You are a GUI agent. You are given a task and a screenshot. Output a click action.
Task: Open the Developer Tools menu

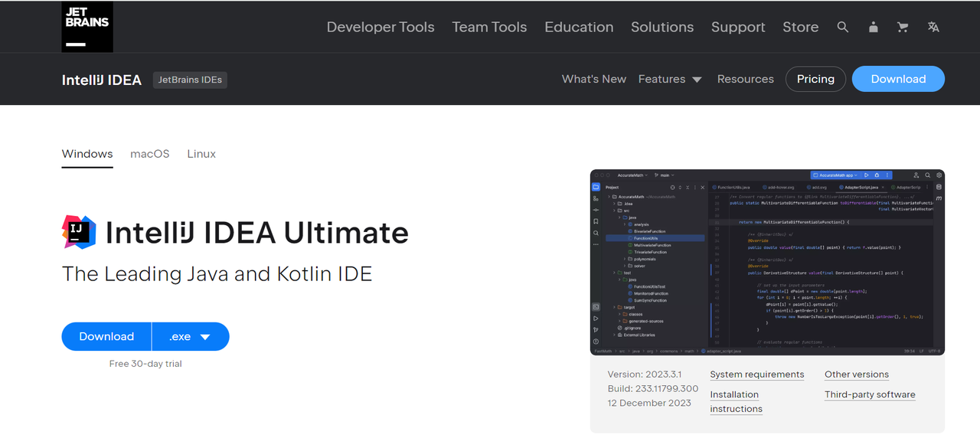tap(381, 27)
